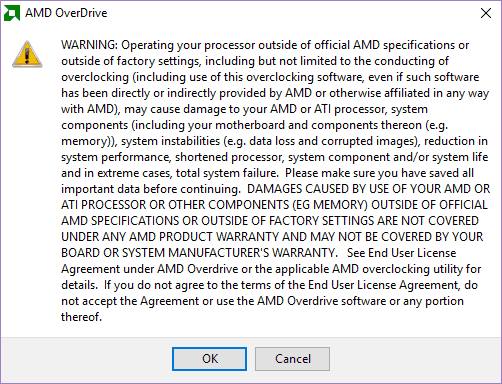
Task: Click the line starting "memory)), system instabilities"
Action: coord(275,141)
